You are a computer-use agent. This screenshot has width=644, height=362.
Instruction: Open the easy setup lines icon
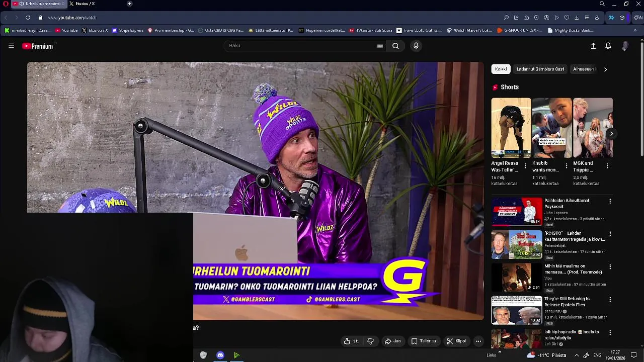(587, 18)
